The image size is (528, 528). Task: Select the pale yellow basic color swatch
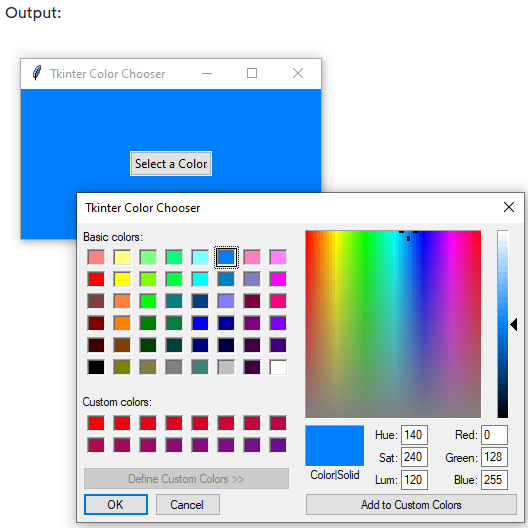(x=122, y=258)
